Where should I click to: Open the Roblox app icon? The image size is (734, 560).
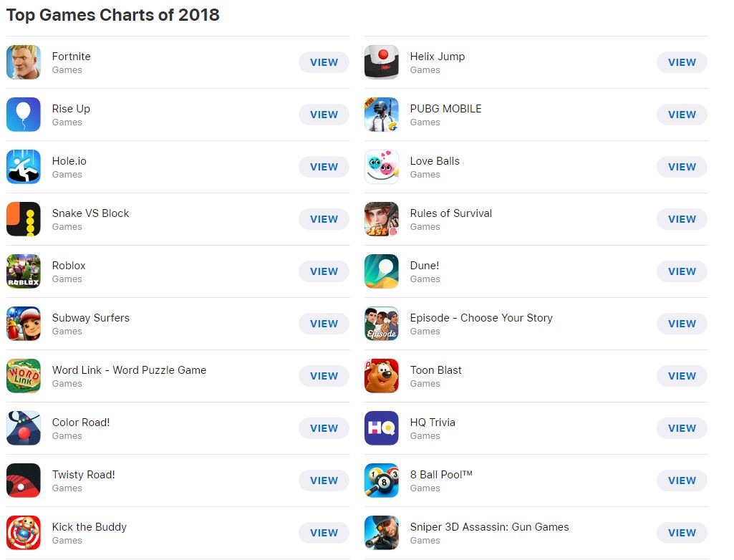click(24, 271)
